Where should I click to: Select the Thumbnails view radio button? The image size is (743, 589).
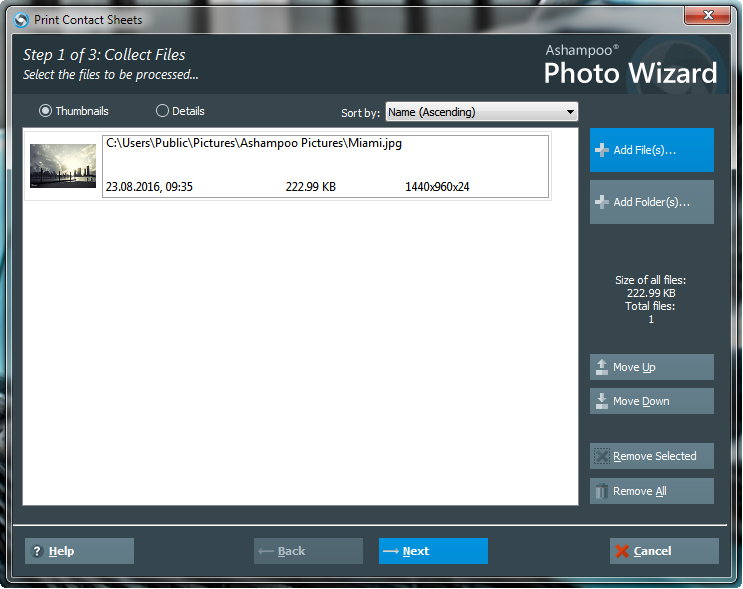[45, 111]
